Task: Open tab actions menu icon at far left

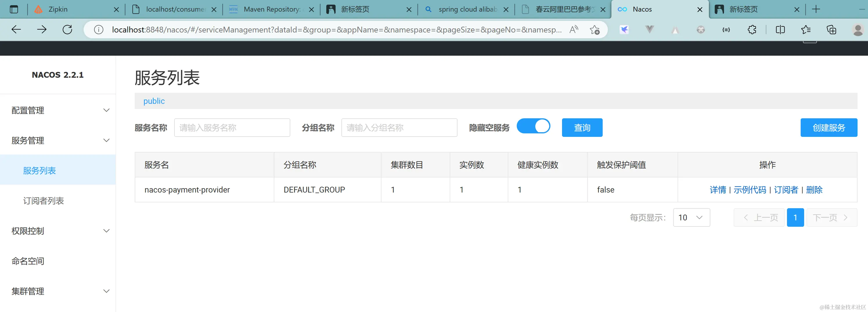Action: (14, 9)
